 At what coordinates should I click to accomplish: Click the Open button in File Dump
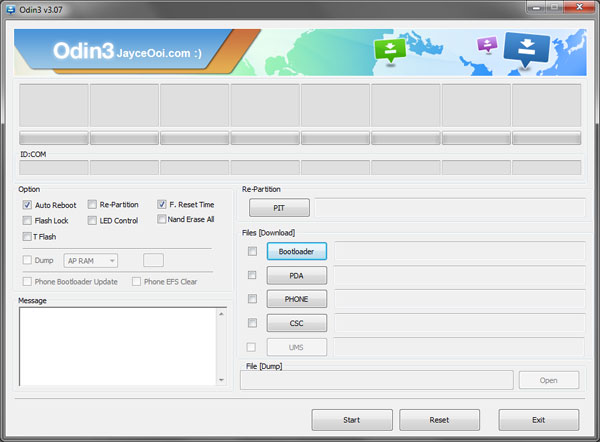click(549, 380)
